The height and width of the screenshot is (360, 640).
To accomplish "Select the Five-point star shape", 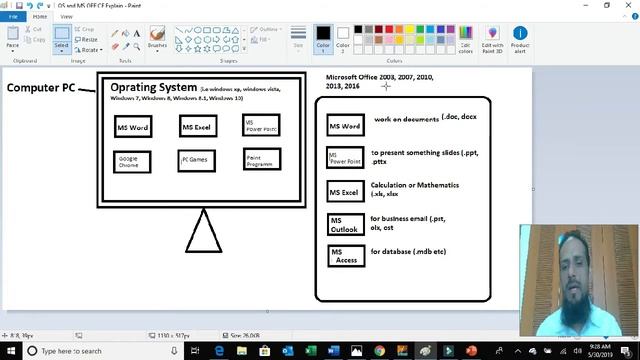I will point(198,49).
